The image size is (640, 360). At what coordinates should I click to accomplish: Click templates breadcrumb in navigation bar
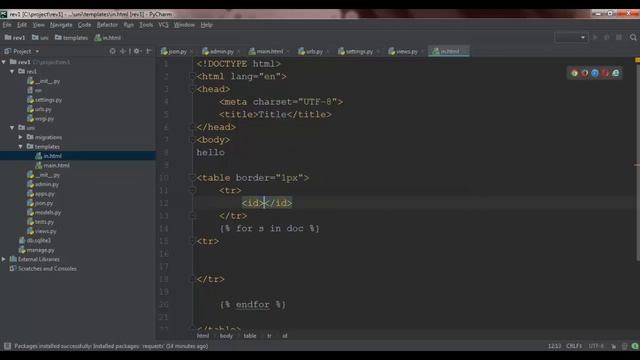tap(71, 38)
